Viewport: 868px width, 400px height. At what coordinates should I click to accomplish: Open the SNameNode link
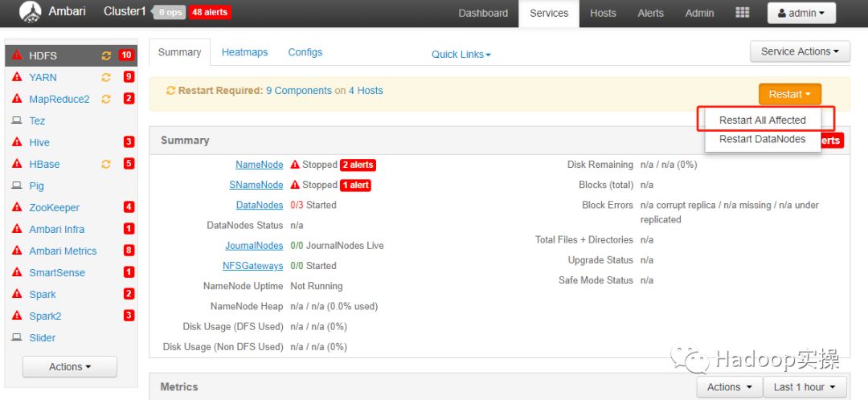tap(256, 185)
